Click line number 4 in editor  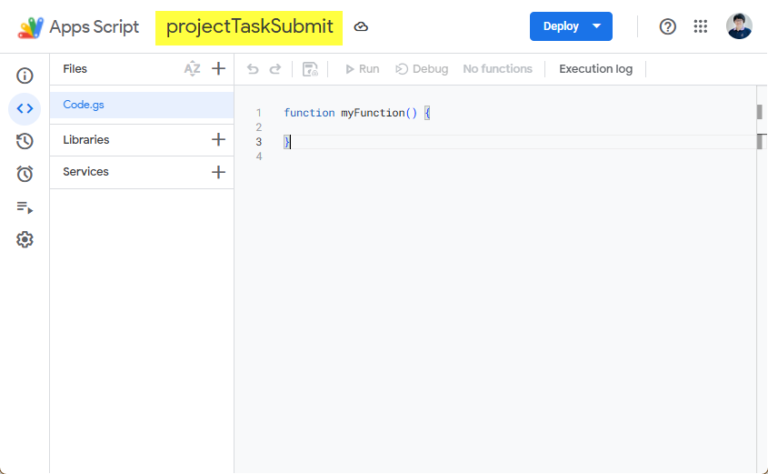click(x=259, y=157)
